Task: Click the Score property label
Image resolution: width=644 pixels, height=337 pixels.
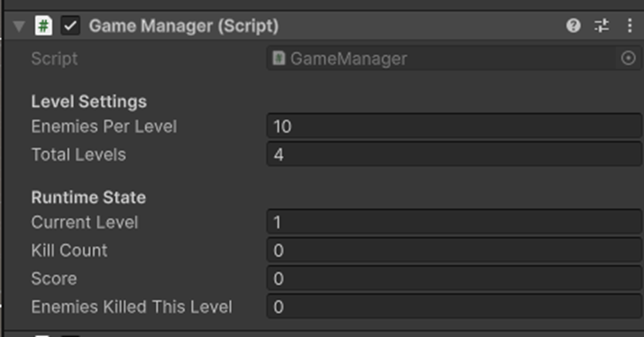Action: coord(54,278)
